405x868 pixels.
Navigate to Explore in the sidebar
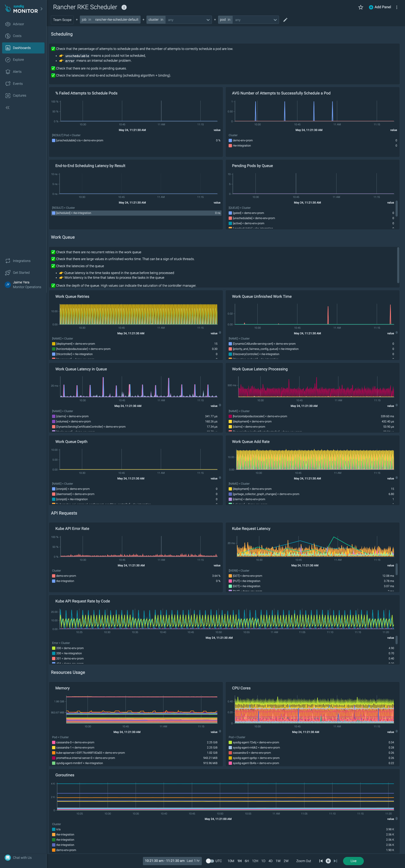pyautogui.click(x=18, y=60)
